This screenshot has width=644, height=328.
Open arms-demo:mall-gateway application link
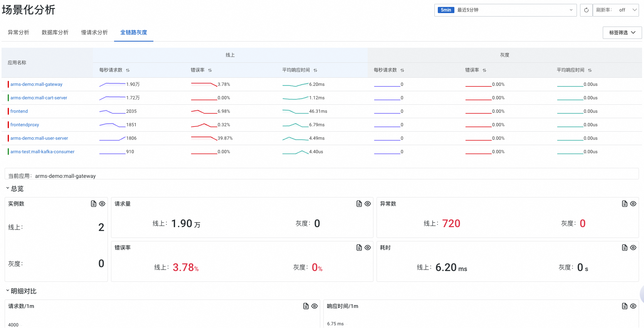pos(36,84)
